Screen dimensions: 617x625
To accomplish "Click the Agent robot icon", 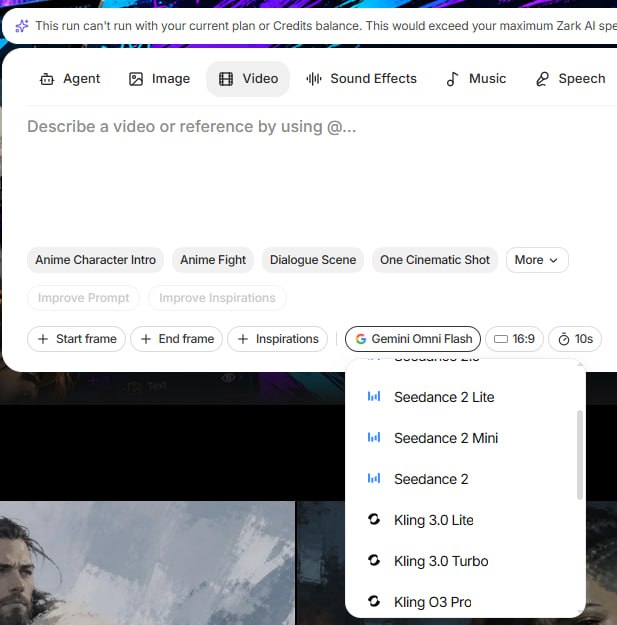I will [47, 79].
